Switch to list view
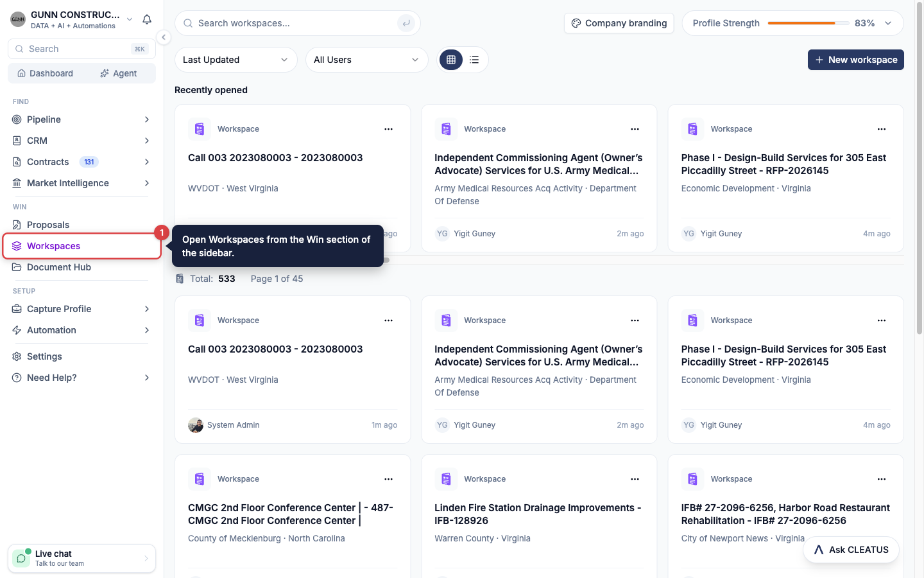924x578 pixels. 474,60
